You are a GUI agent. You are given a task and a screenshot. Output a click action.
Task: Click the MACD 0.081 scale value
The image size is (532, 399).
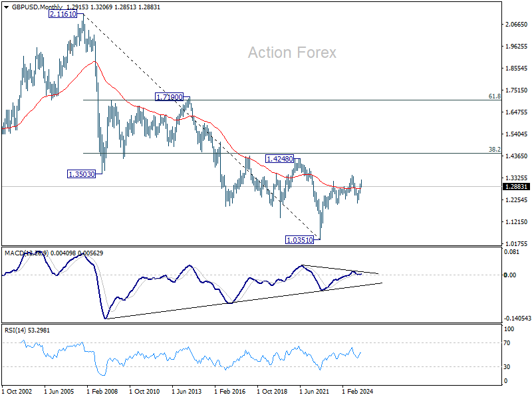[511, 252]
